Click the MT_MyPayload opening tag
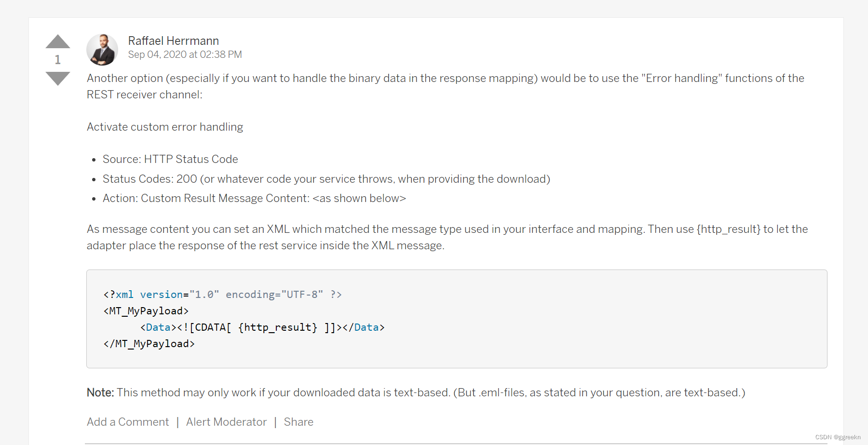This screenshot has height=445, width=868. [x=146, y=311]
